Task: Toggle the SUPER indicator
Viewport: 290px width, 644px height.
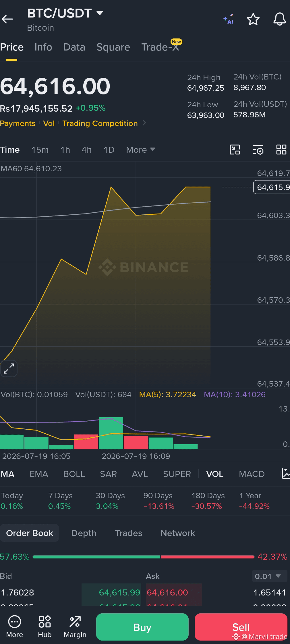Action: (177, 474)
